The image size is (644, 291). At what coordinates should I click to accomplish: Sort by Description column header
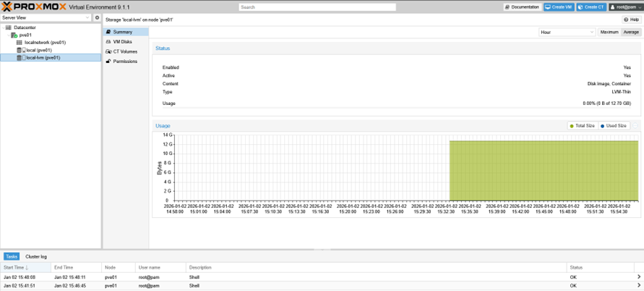(x=377, y=268)
